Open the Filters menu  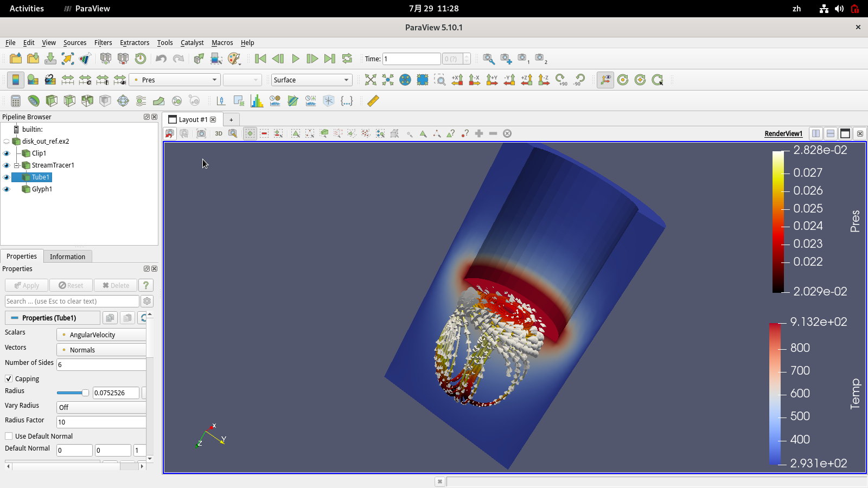(103, 43)
